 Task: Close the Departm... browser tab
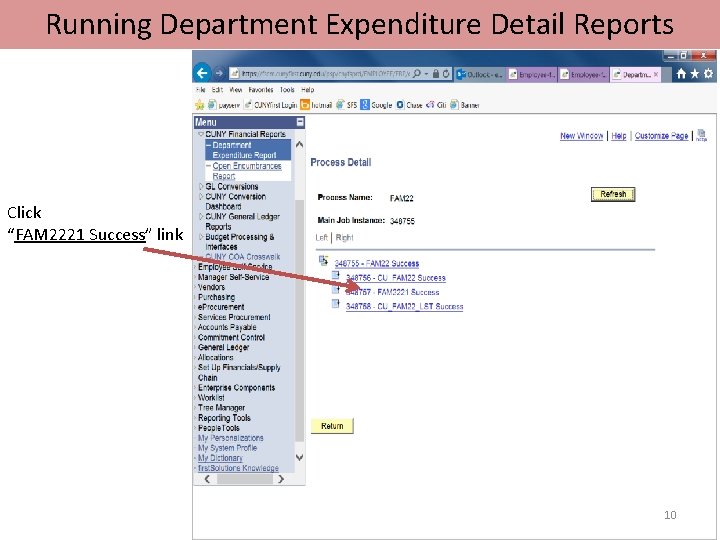coord(656,74)
